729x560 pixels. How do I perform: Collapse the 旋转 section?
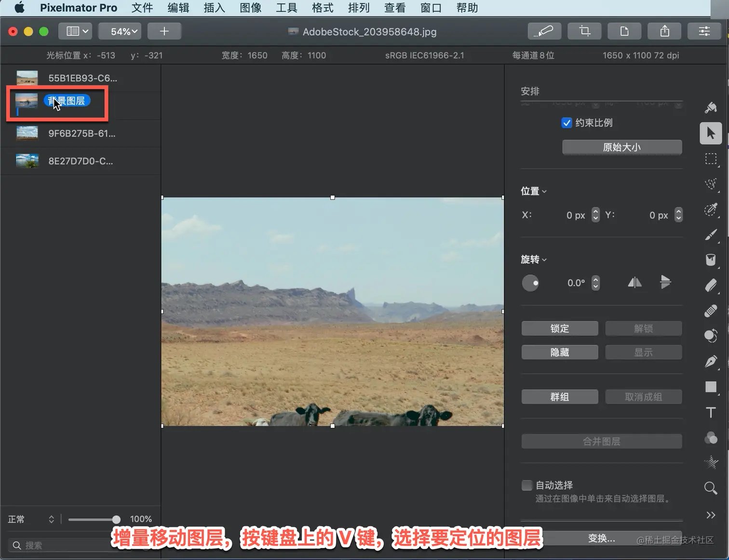tap(533, 260)
